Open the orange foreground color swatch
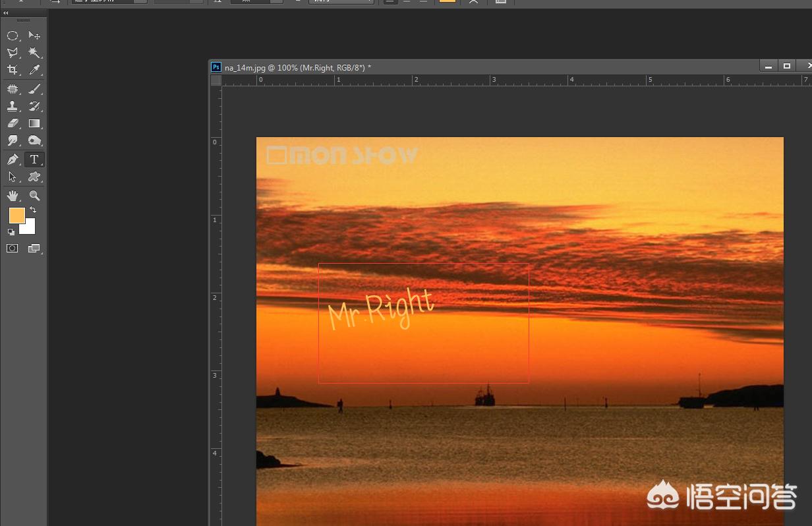This screenshot has width=812, height=526. pyautogui.click(x=16, y=216)
